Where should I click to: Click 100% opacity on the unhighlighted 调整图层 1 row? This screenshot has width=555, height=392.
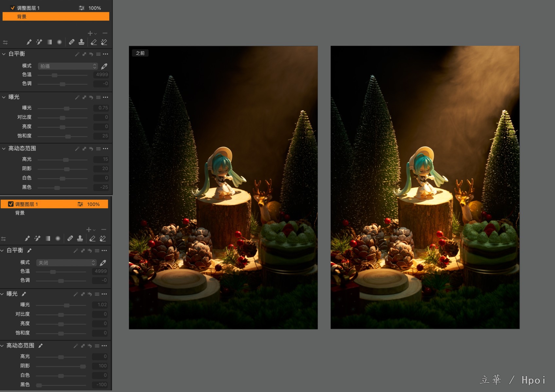95,8
